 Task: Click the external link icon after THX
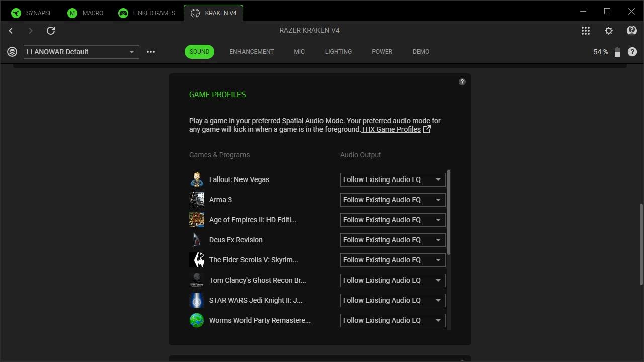click(x=426, y=129)
